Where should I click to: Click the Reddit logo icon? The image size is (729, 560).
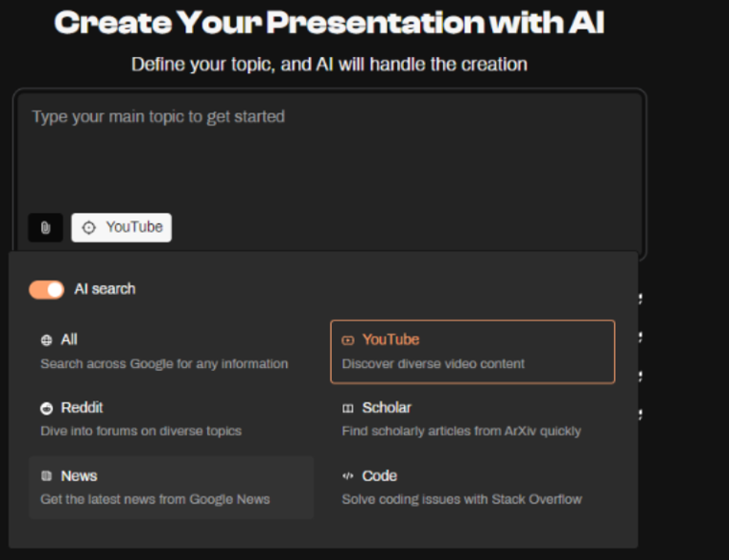[x=47, y=409]
